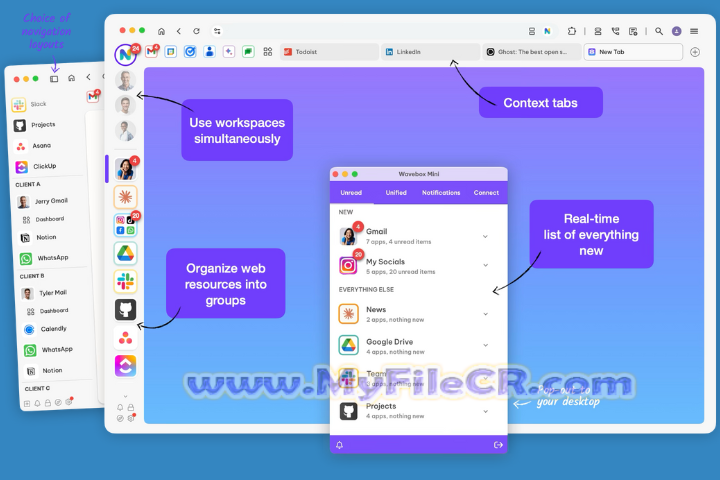Viewport: 720px width, 480px height.
Task: Click the search magnifier in toolbar
Action: pyautogui.click(x=659, y=31)
